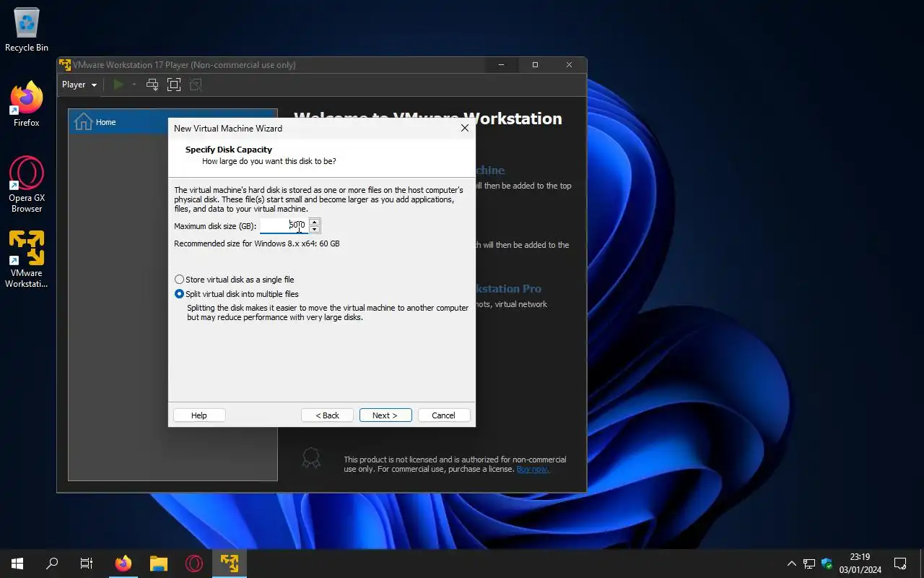The width and height of the screenshot is (924, 578).
Task: Select Split virtual disk into multiple files
Action: (x=237, y=294)
